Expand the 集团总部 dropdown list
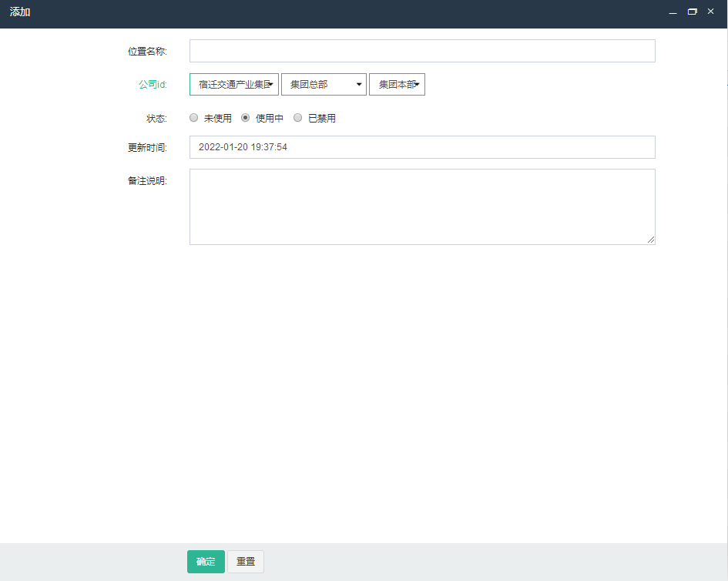Image resolution: width=728 pixels, height=581 pixels. (324, 84)
